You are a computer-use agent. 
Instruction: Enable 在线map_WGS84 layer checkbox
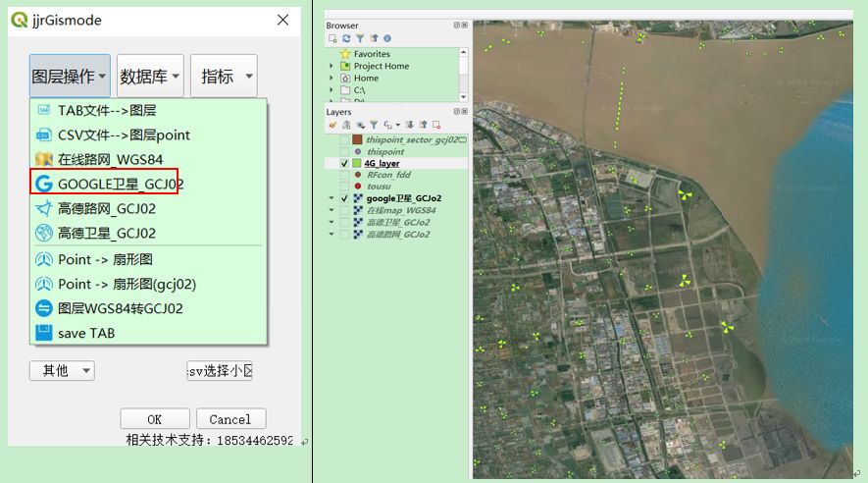point(344,210)
